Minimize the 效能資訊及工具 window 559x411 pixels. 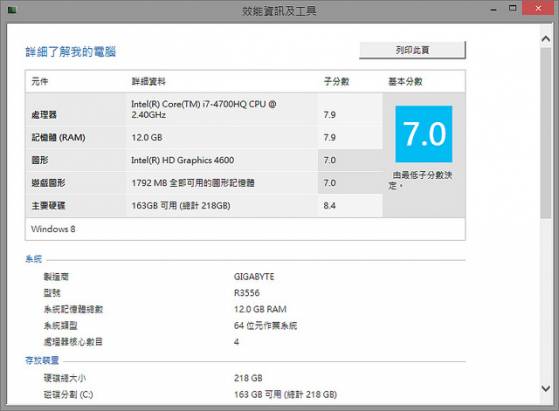coord(493,10)
